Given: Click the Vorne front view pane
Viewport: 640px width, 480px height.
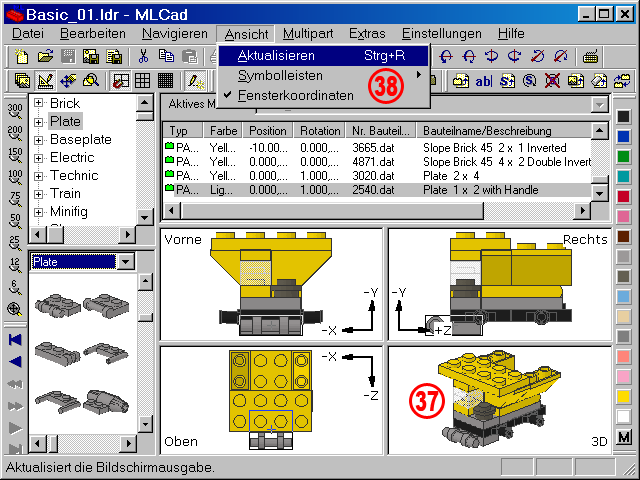Looking at the screenshot, I should coord(271,284).
